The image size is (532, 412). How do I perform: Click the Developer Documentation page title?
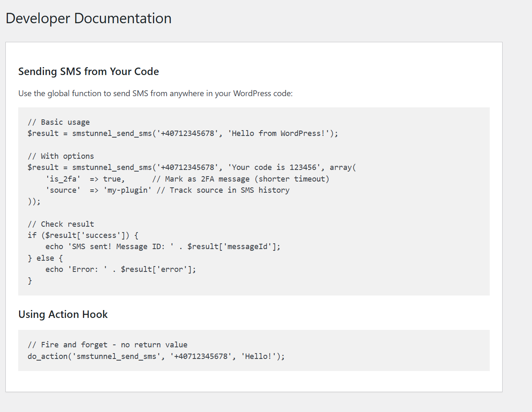pyautogui.click(x=88, y=18)
